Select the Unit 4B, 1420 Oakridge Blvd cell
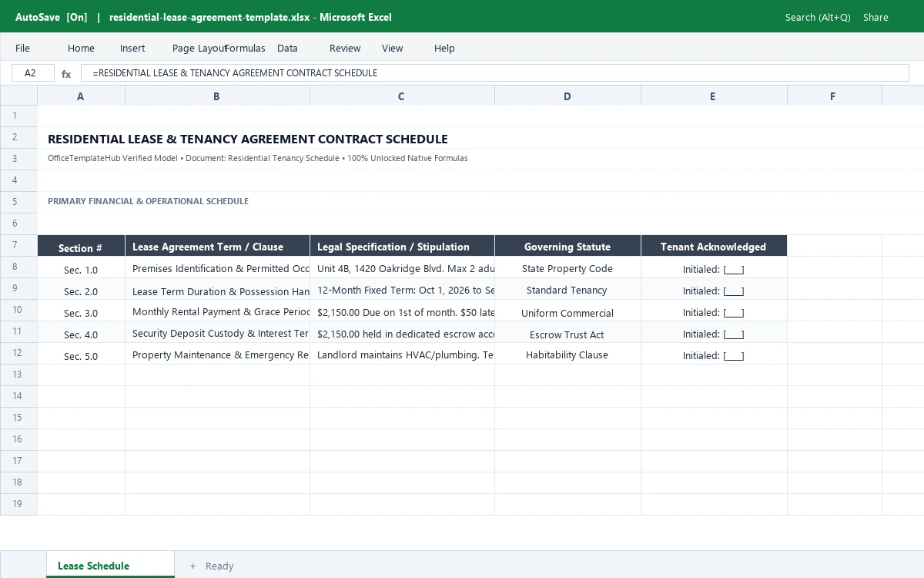This screenshot has height=578, width=924. point(402,267)
